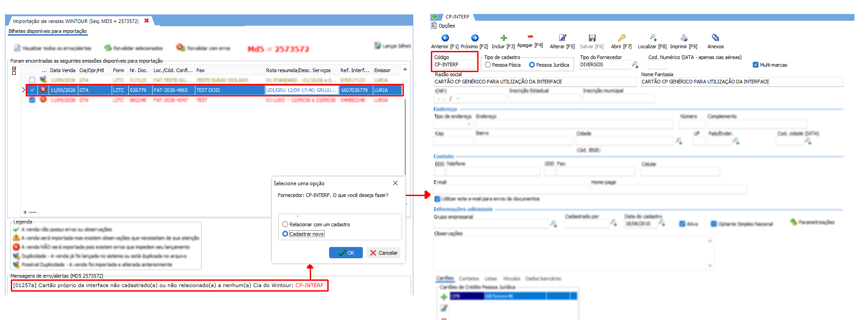Screen dimensions: 868x320
Task: Click the Código field containing CP-INTERF
Action: point(455,65)
